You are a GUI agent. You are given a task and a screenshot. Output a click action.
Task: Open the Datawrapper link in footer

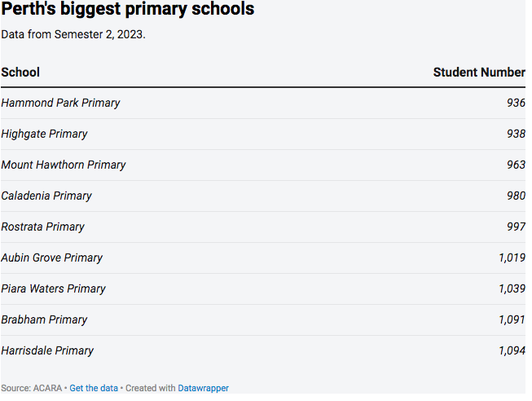204,388
